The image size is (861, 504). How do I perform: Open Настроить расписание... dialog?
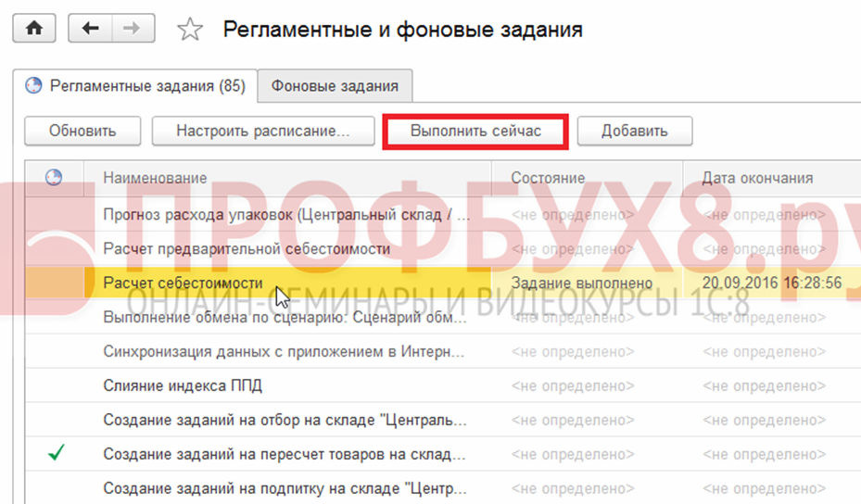[262, 131]
